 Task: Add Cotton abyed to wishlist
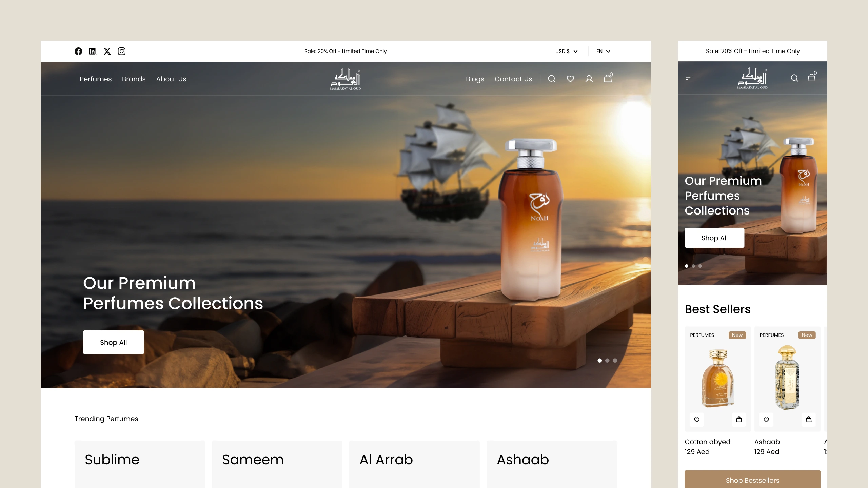point(697,420)
